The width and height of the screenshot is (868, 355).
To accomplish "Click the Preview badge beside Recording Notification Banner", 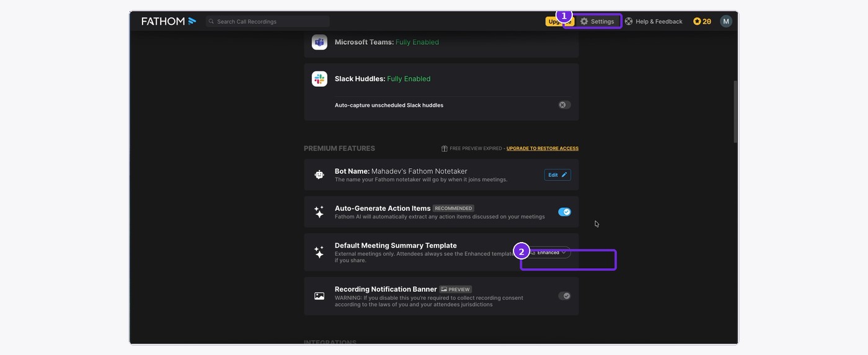I will pyautogui.click(x=456, y=289).
